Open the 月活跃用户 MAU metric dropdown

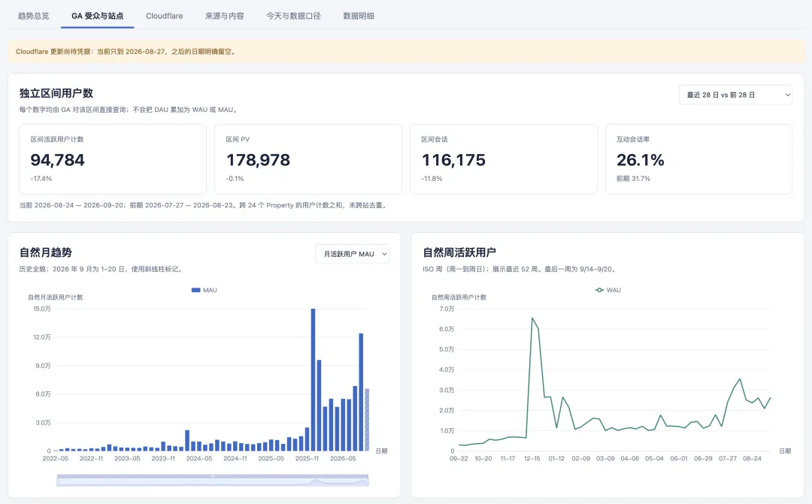click(x=352, y=254)
